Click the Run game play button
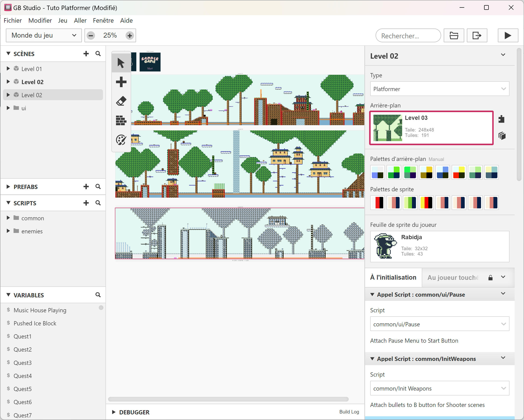This screenshot has width=524, height=420. (507, 36)
